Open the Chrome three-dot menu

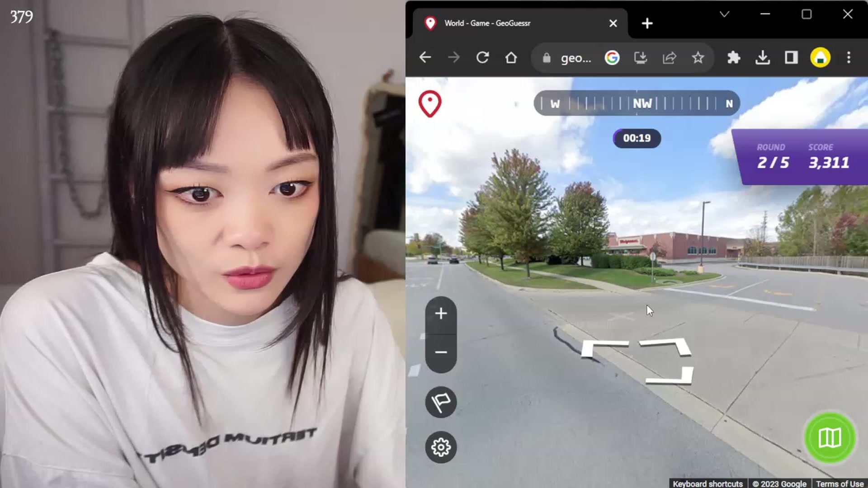[849, 57]
